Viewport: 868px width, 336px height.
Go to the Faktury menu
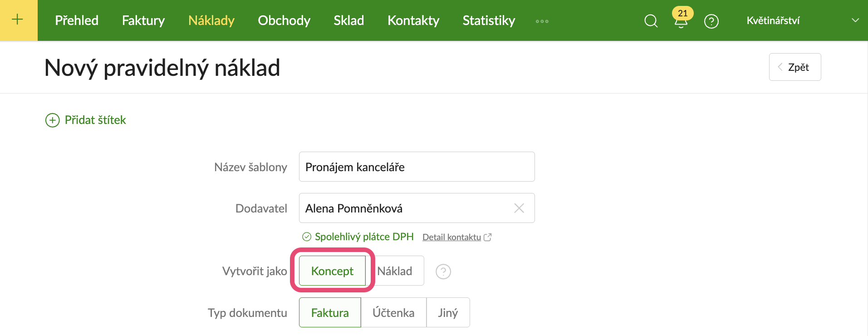143,20
